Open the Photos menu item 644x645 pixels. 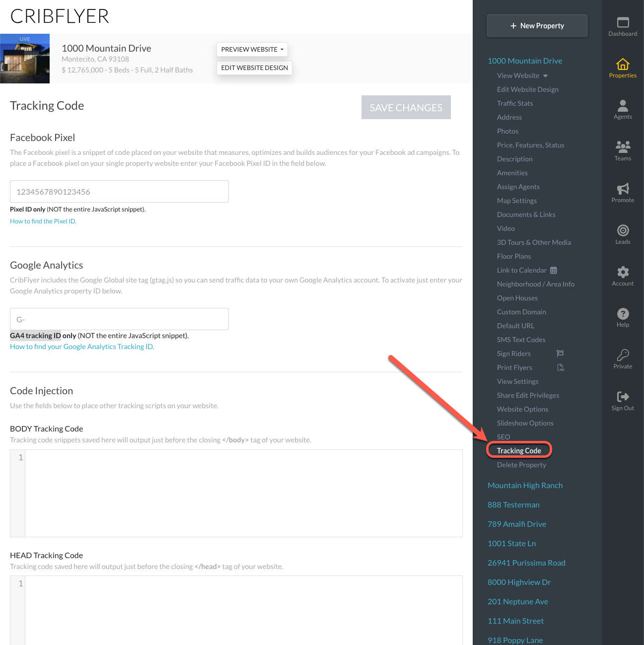point(507,131)
